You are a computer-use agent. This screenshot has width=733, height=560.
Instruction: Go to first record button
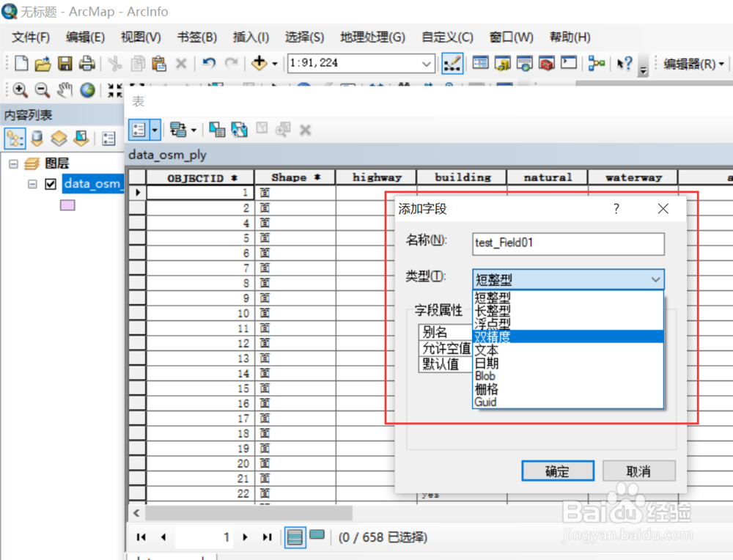tap(141, 537)
